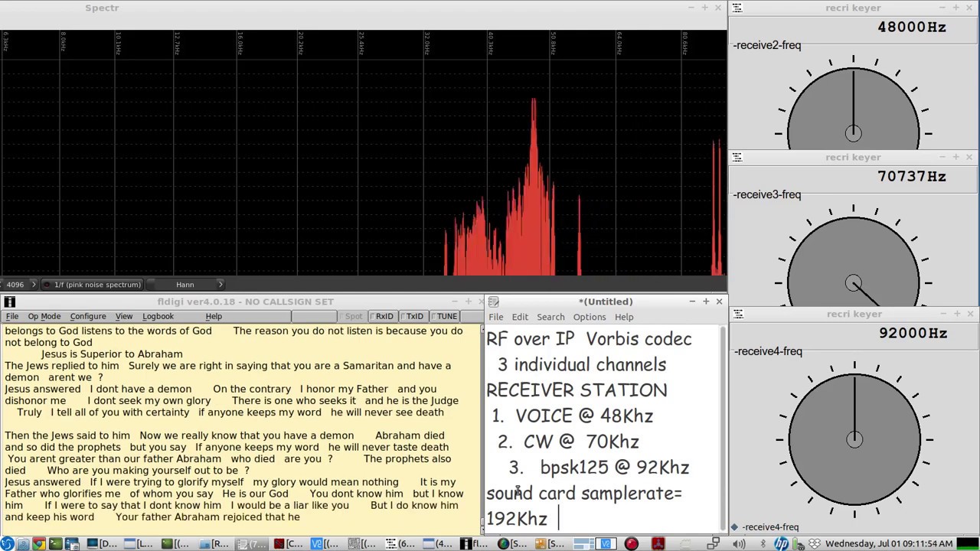The image size is (980, 551).
Task: Open the Hann window function dropdown
Action: click(185, 285)
